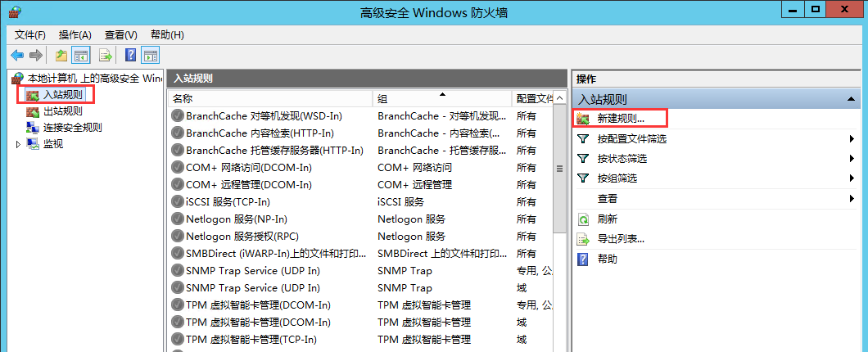Click the Up one level folder icon

61,56
